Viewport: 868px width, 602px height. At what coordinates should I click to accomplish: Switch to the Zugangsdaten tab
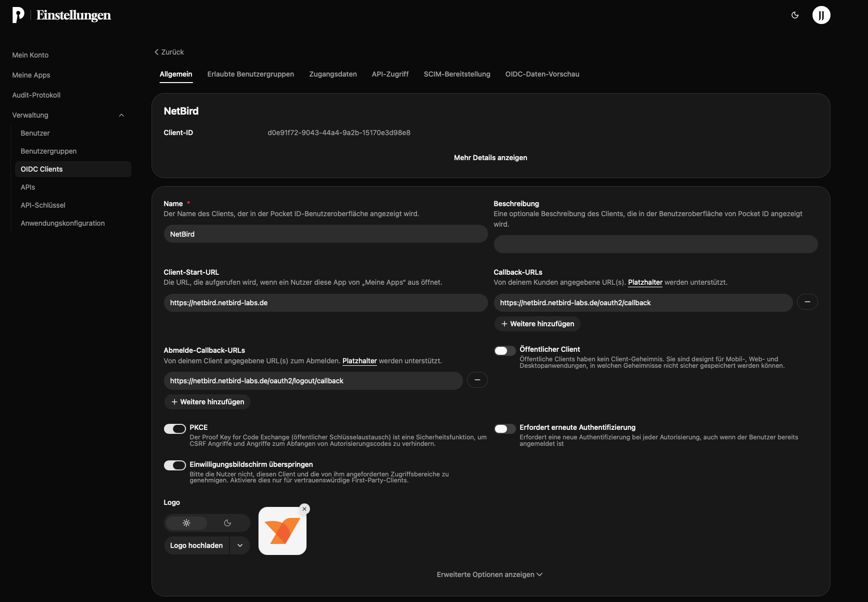[333, 74]
